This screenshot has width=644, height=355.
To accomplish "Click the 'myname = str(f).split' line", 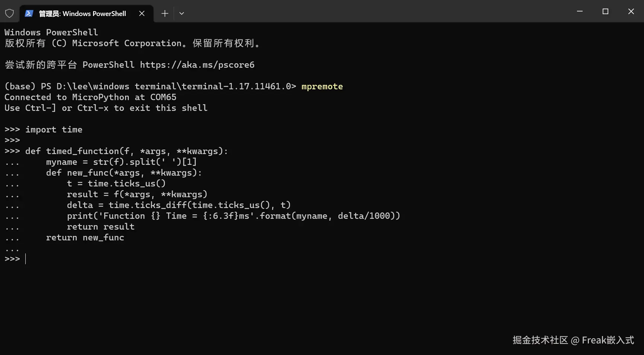I will tap(121, 162).
